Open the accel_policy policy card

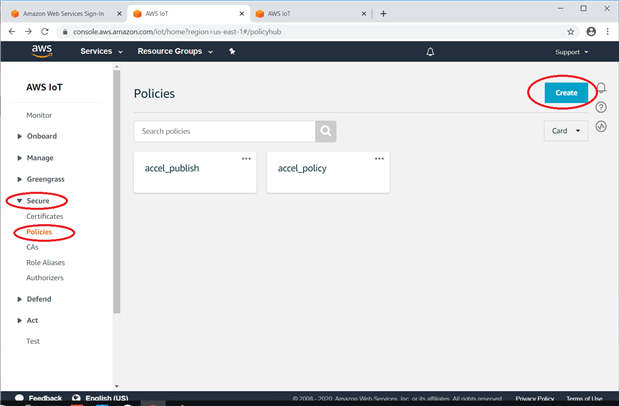pos(328,172)
